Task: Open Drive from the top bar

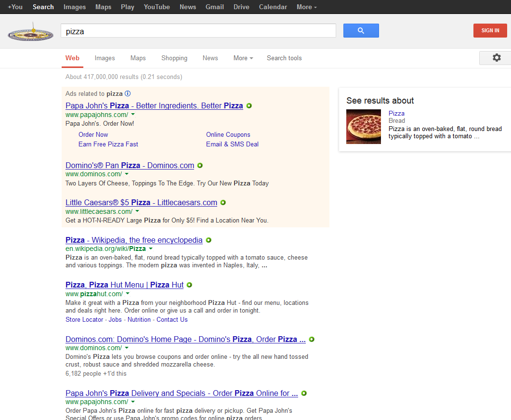Action: [241, 7]
